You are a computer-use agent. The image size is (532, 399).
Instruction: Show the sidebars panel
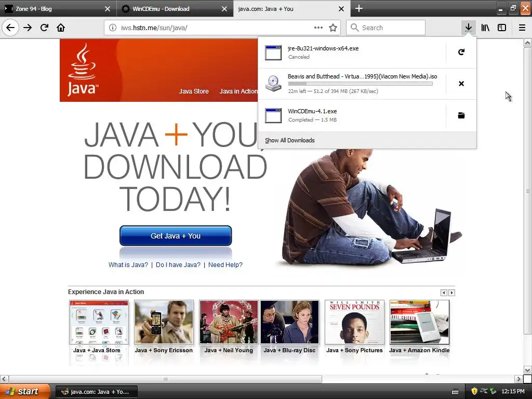[x=502, y=28]
